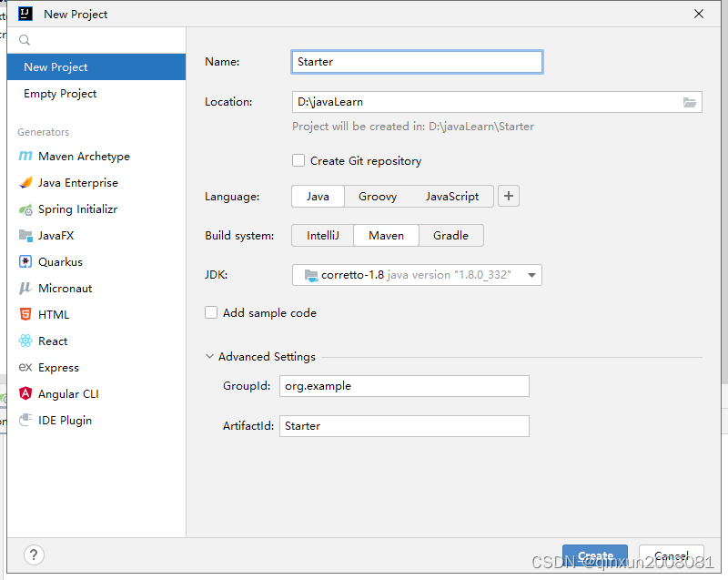The height and width of the screenshot is (580, 728).
Task: Click the Micronaut generator label
Action: [65, 289]
